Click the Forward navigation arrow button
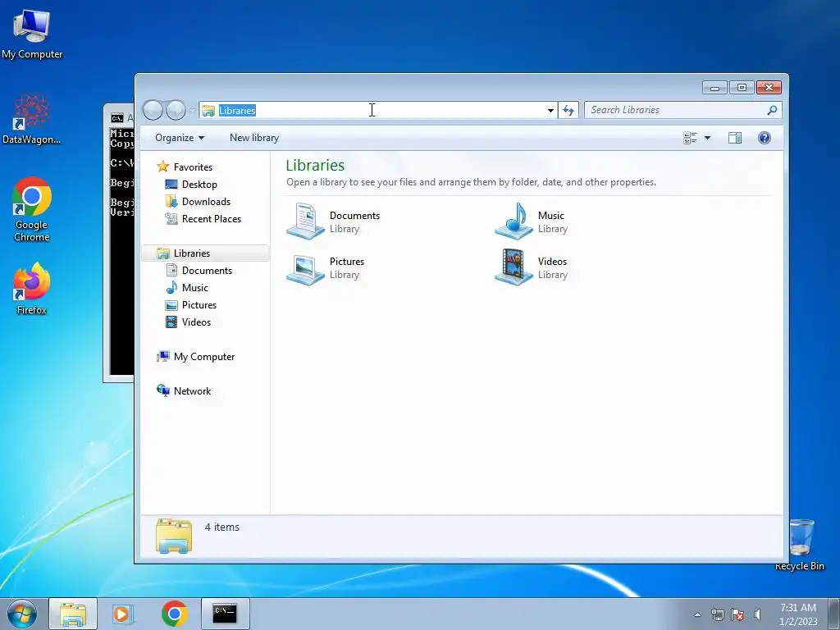840x630 pixels. (176, 111)
